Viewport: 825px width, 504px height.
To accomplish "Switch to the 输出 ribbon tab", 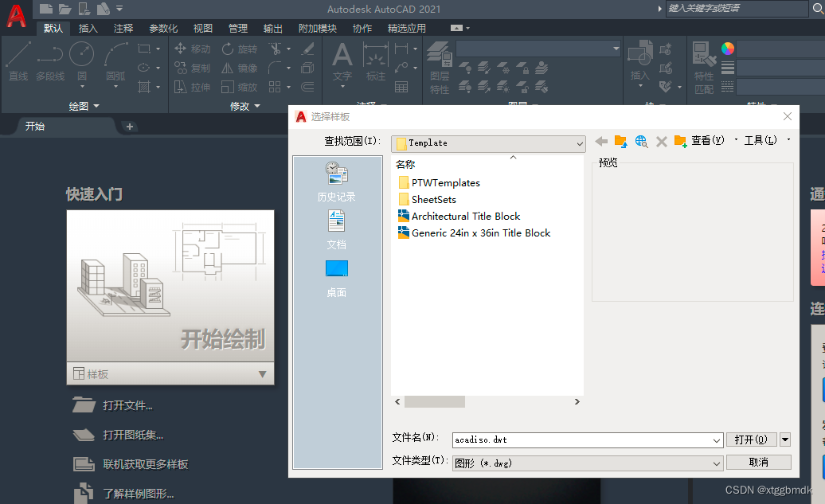I will point(272,29).
